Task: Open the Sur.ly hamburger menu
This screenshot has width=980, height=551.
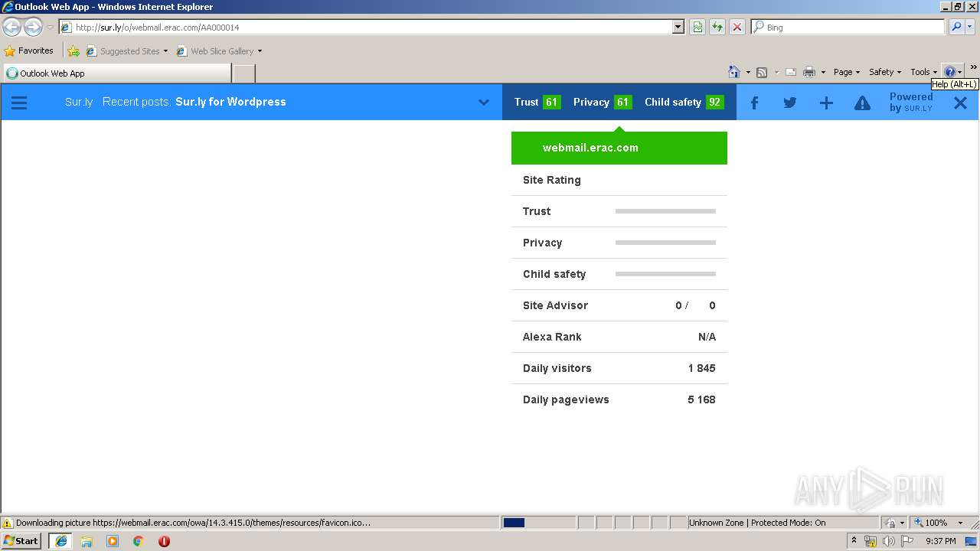Action: (x=19, y=103)
